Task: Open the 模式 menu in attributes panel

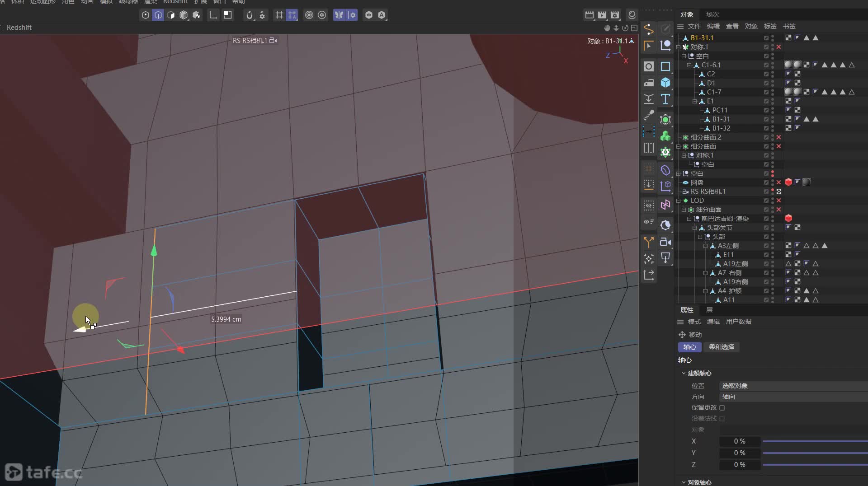Action: click(694, 322)
